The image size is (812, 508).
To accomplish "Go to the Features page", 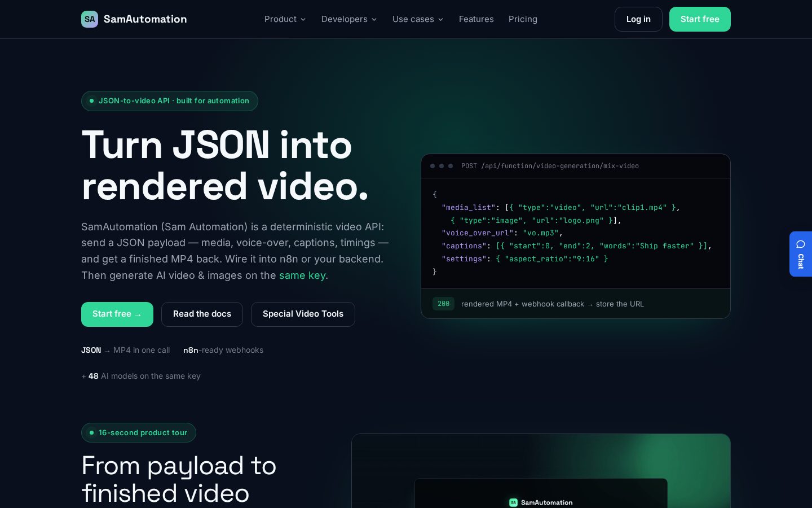I will coord(476,19).
